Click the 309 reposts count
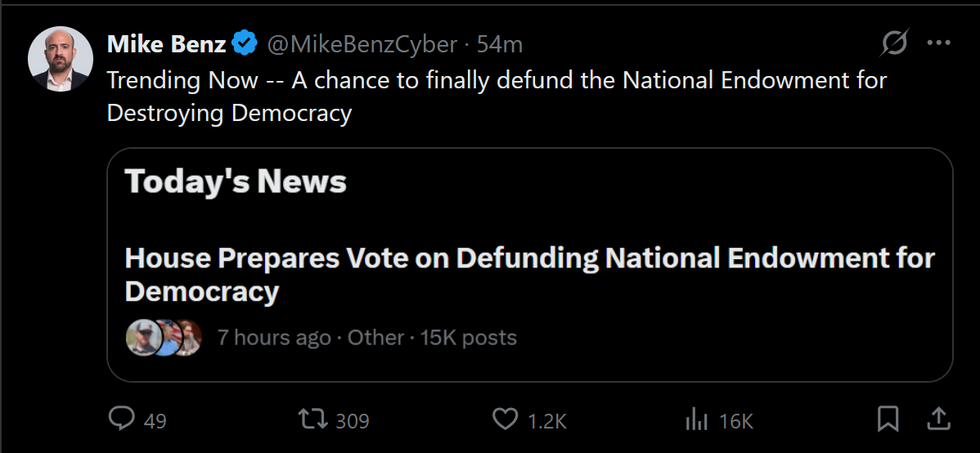This screenshot has width=980, height=453. pyautogui.click(x=353, y=421)
